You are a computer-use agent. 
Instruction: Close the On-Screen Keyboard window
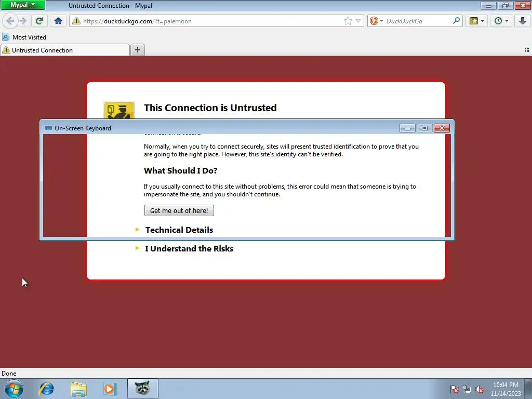coord(442,128)
